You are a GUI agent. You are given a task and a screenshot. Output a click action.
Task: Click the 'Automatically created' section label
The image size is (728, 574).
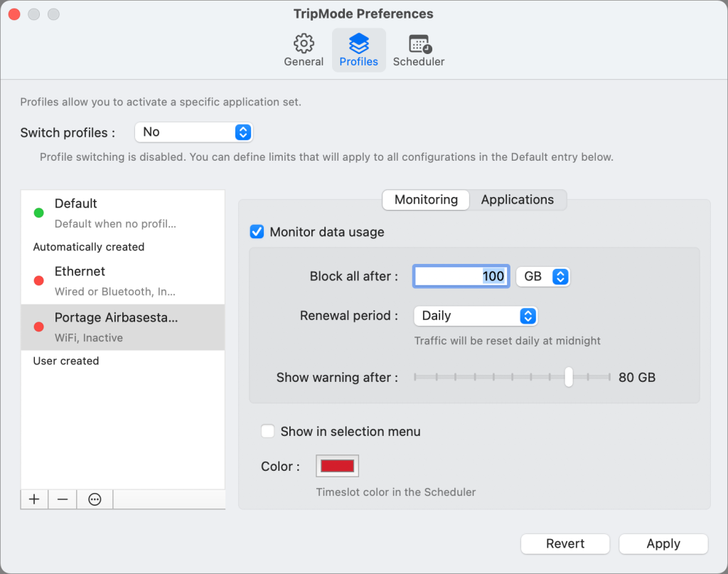click(x=89, y=247)
